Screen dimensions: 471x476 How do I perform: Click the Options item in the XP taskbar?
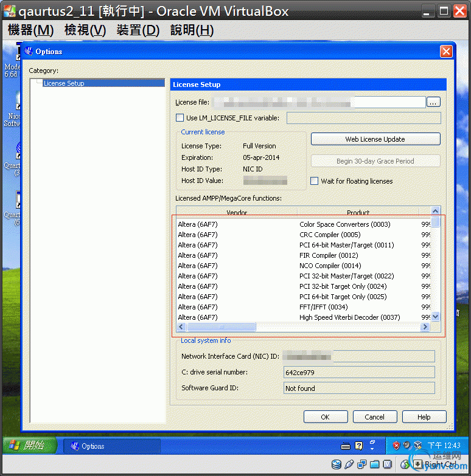111,446
